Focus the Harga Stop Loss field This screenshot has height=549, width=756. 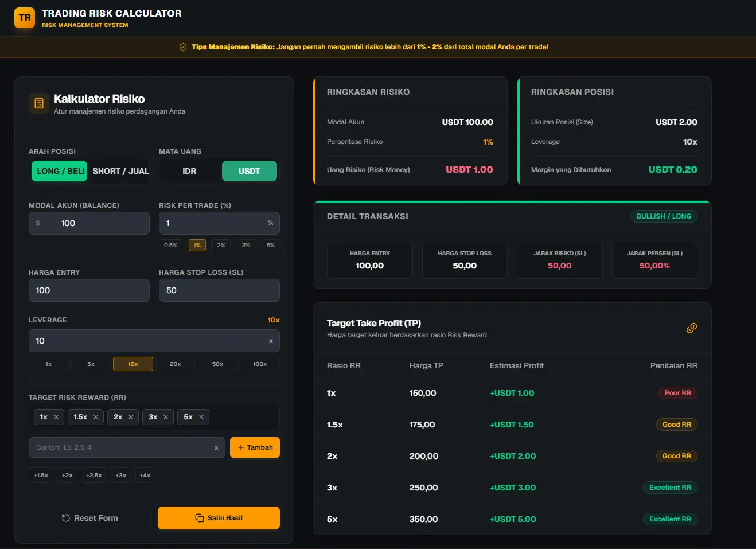point(219,290)
